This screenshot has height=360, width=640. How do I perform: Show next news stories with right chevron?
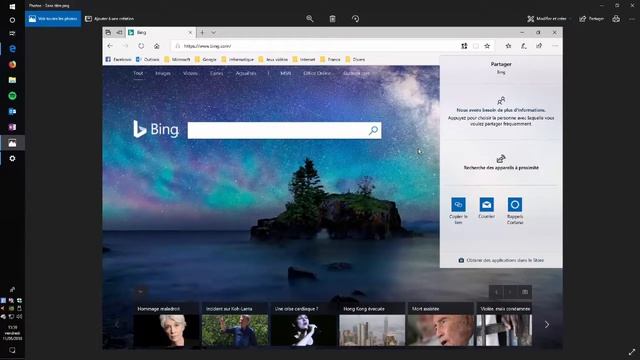547,325
